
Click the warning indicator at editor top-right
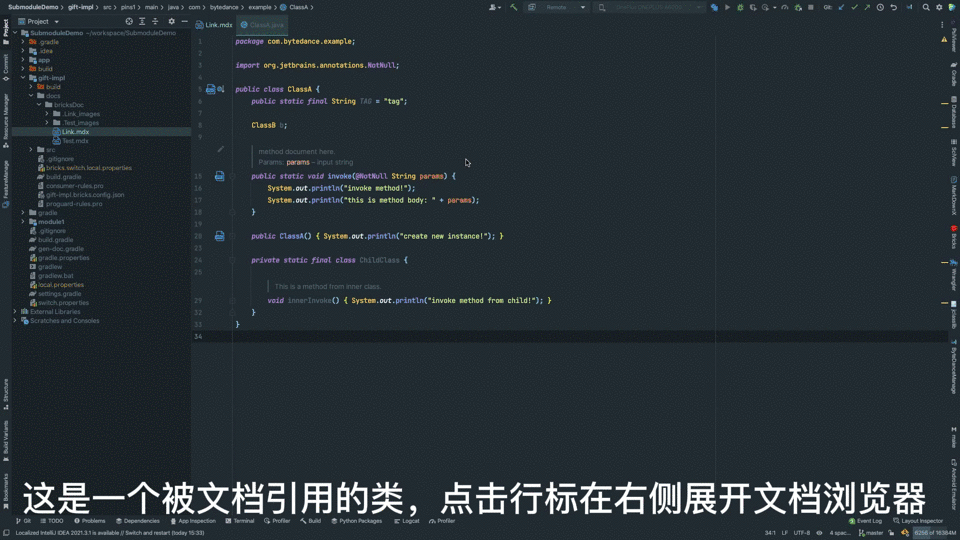pos(943,40)
